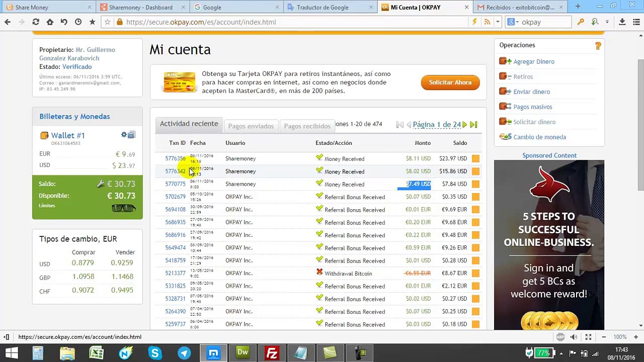Image resolution: width=644 pixels, height=362 pixels.
Task: Open the password key icon in toolbar
Action: (x=581, y=22)
